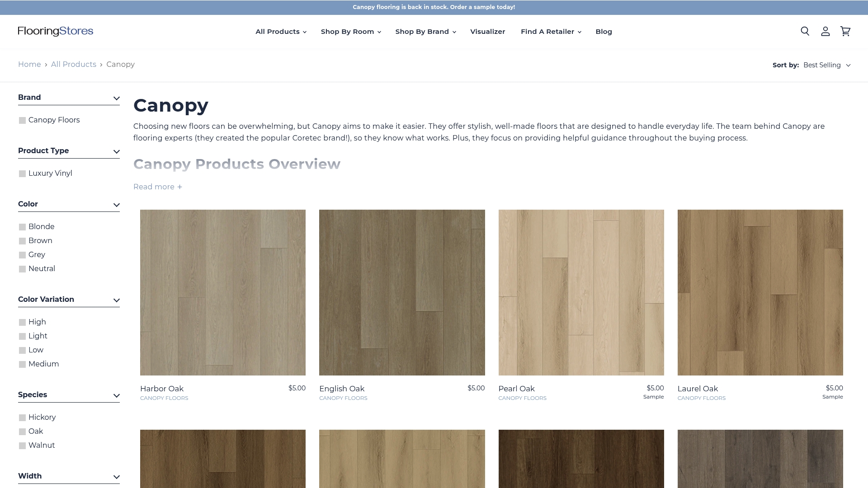Select the Oak species checkbox
Screen dimensions: 868x488
pos(21,431)
